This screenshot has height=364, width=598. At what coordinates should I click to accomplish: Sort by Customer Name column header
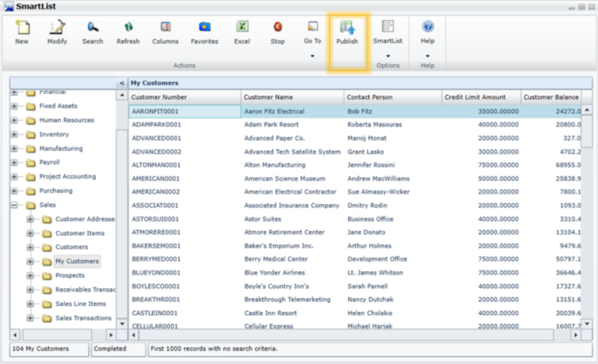293,97
